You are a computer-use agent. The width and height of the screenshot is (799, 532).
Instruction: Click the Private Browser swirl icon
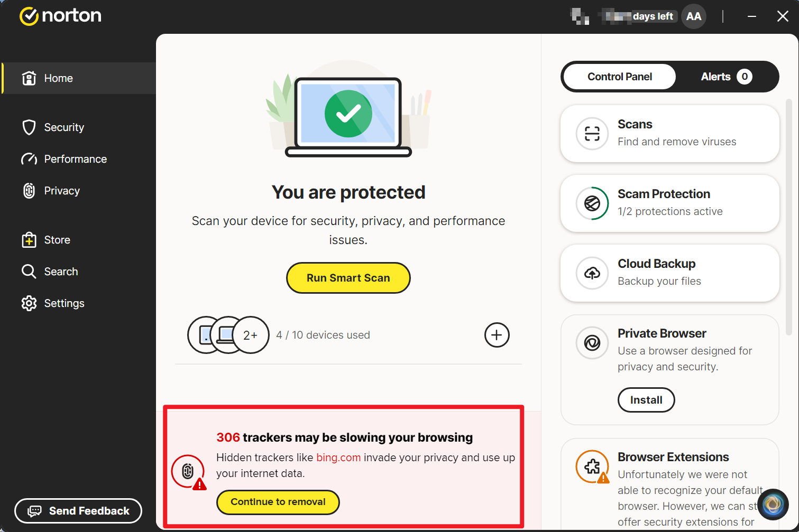592,343
